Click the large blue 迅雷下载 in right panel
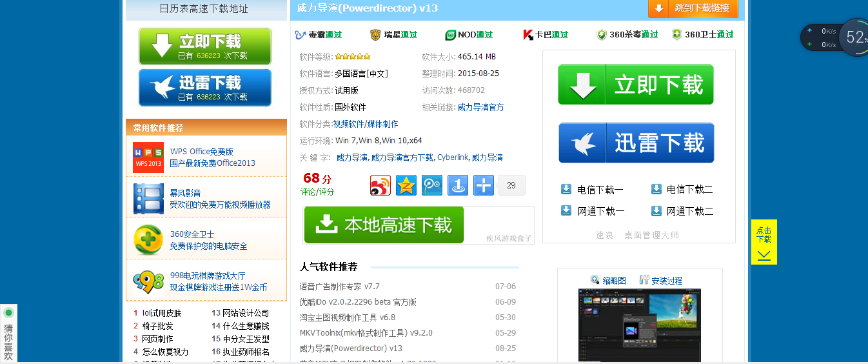The height and width of the screenshot is (364, 868). coord(636,143)
